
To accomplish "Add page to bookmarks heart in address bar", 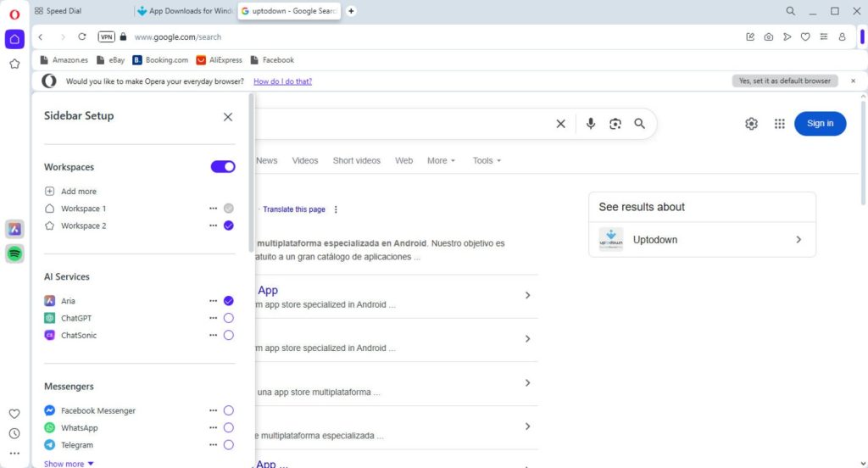I will click(805, 37).
